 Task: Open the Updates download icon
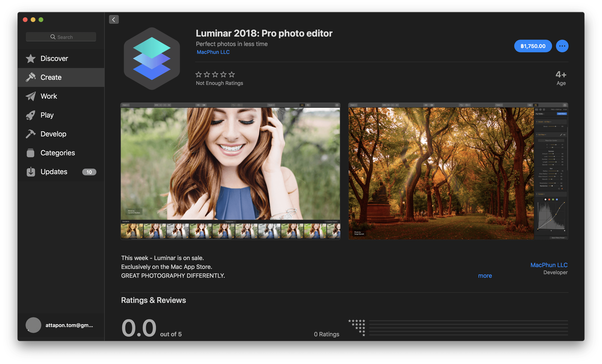pos(30,172)
